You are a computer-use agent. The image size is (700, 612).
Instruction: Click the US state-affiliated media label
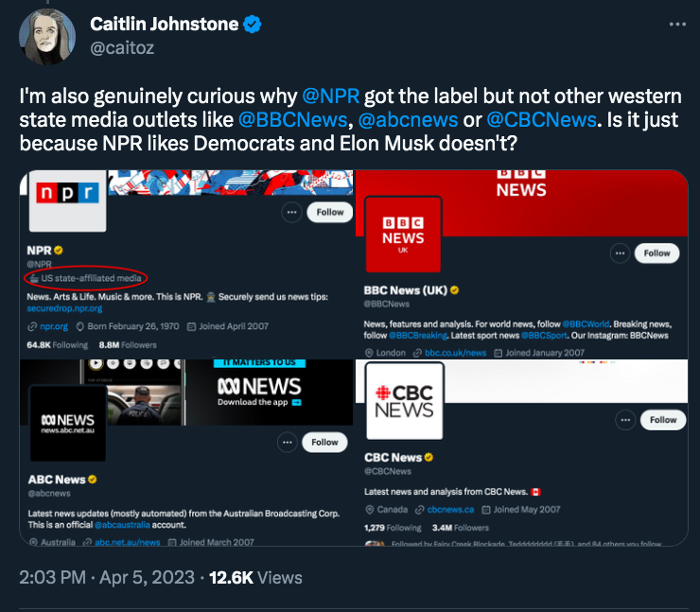(x=85, y=278)
